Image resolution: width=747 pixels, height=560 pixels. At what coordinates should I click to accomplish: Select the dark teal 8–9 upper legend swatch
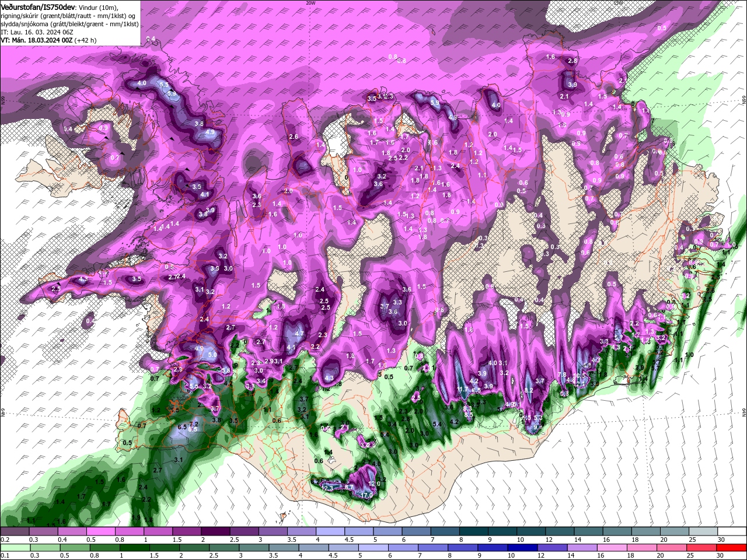coord(474,531)
